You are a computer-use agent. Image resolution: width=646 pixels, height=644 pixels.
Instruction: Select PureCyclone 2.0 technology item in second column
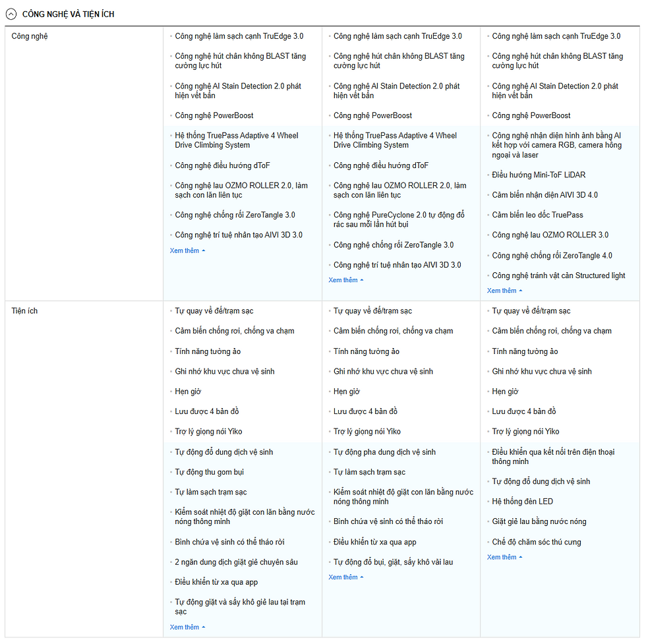[x=399, y=220]
